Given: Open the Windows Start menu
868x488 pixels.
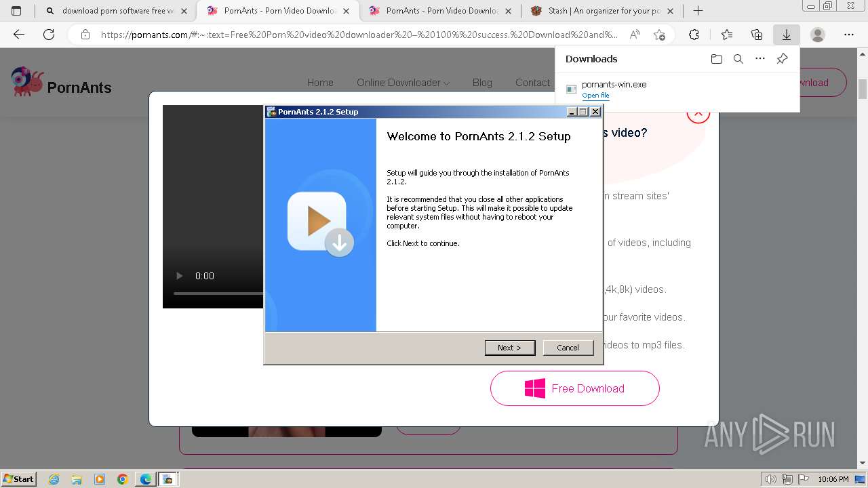Looking at the screenshot, I should pos(18,479).
